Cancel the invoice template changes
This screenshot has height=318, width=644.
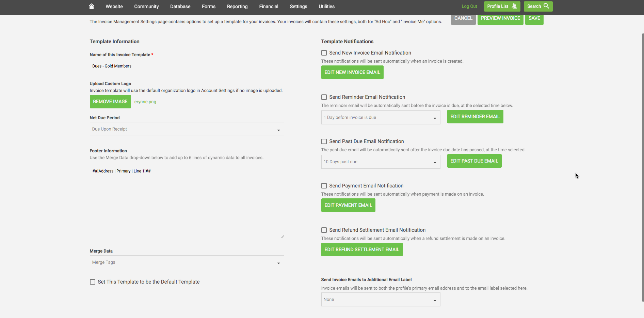click(x=463, y=18)
